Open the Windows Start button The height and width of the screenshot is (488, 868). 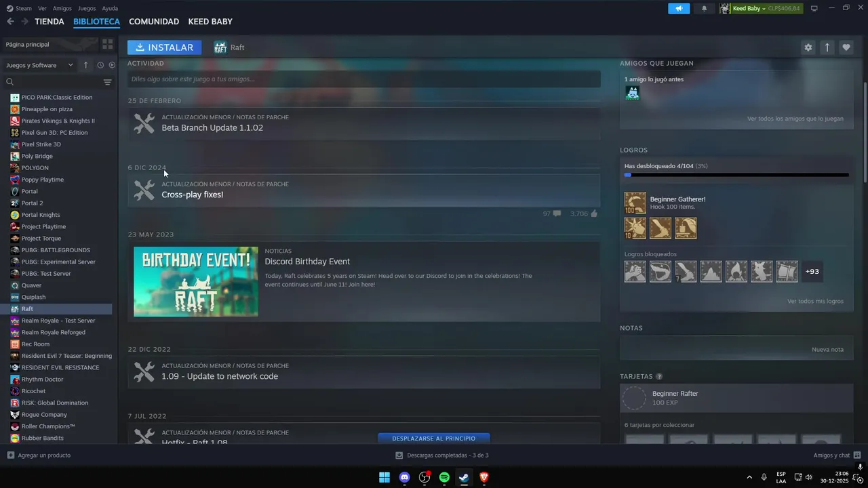pyautogui.click(x=384, y=477)
